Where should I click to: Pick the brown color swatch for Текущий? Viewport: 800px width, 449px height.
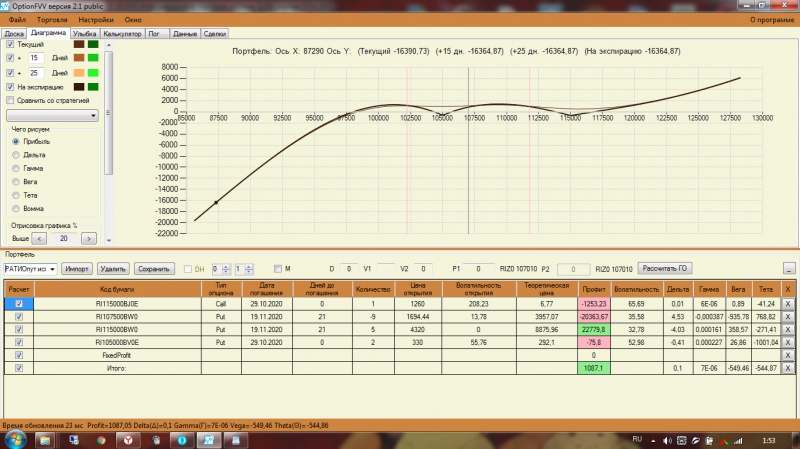[x=79, y=44]
